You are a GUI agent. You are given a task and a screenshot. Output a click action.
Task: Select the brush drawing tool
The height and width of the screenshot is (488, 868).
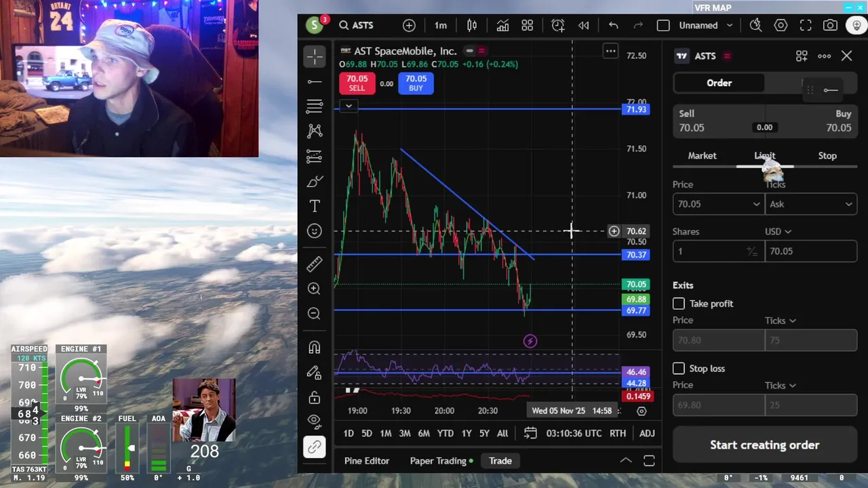[314, 182]
